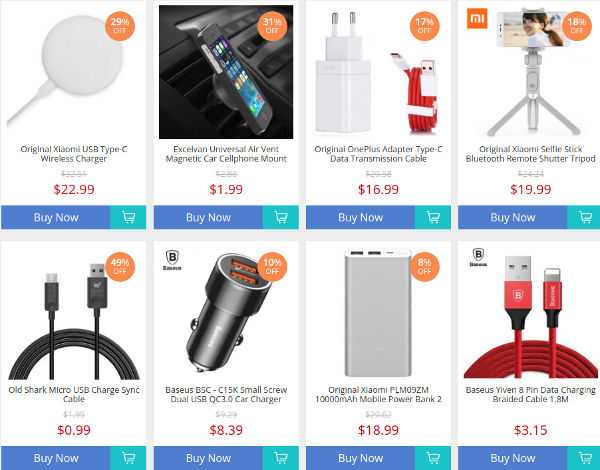View the Baseus Yiven red braided cable image
Image resolution: width=600 pixels, height=470 pixels.
(530, 316)
